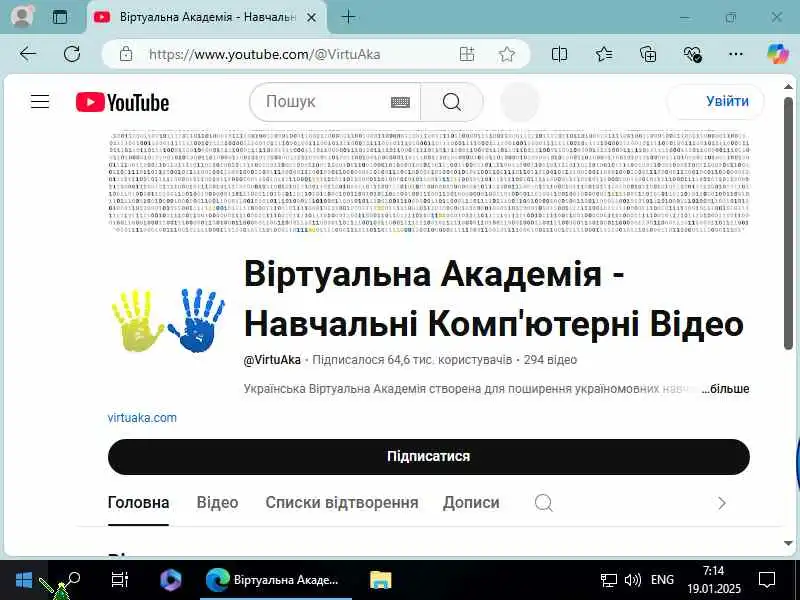Click the scrollbar down arrow
Image resolution: width=800 pixels, height=600 pixels.
pos(788,543)
